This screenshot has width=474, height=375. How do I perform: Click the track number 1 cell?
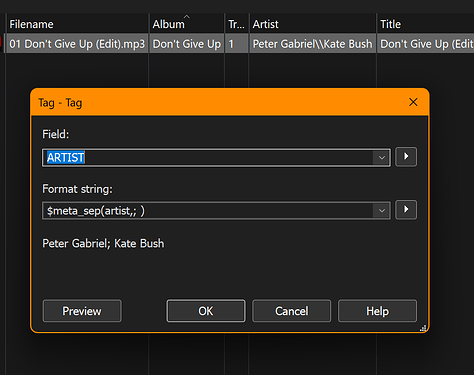[236, 44]
